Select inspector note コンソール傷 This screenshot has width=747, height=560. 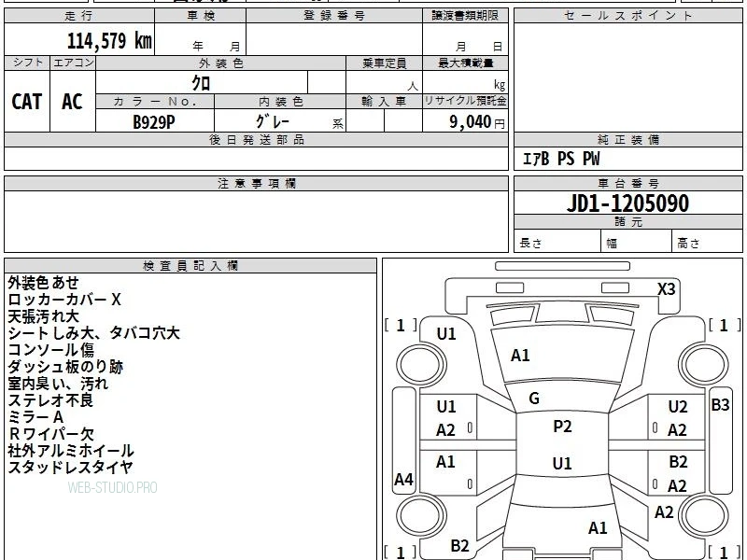coord(51,350)
